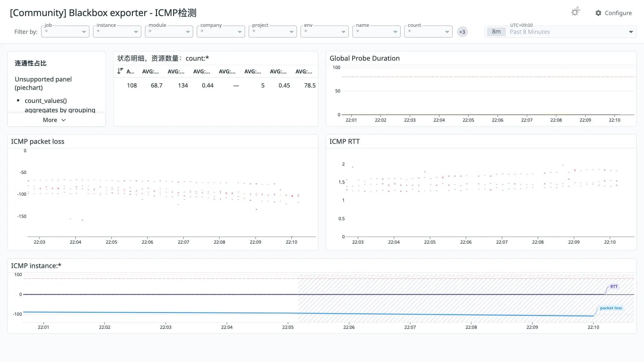Open the job filter dropdown

65,32
